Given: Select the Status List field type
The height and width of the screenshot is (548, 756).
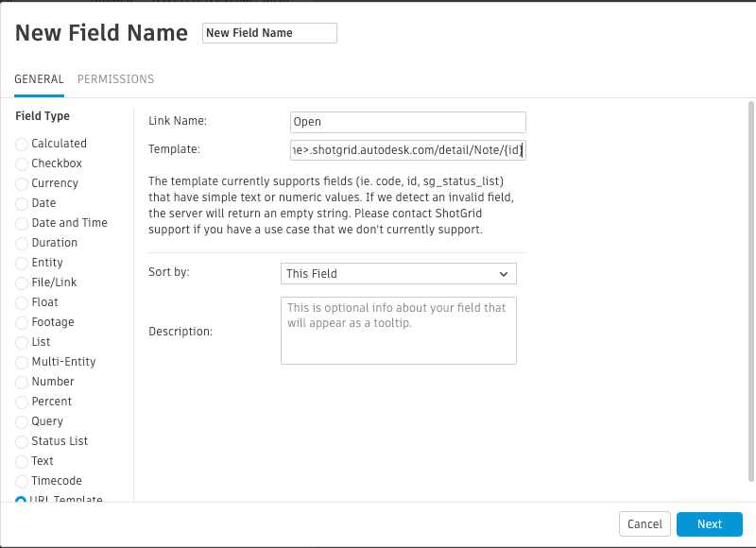Looking at the screenshot, I should (20, 441).
